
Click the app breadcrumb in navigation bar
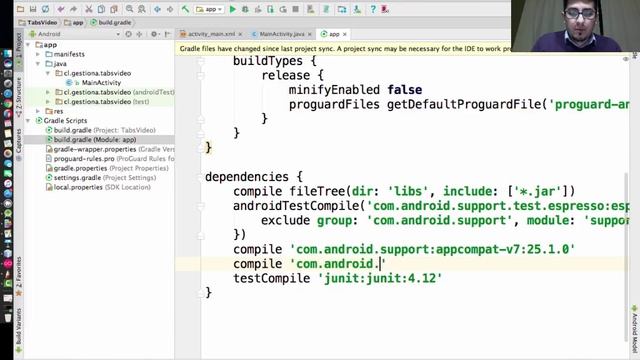tap(74, 22)
